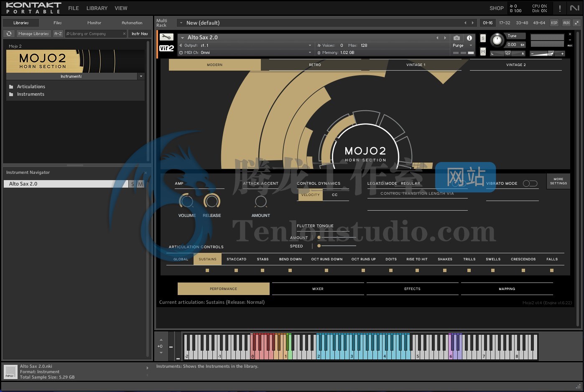Screen dimensions: 584x392
Task: Open the library Instruments dropdown arrow
Action: click(141, 76)
